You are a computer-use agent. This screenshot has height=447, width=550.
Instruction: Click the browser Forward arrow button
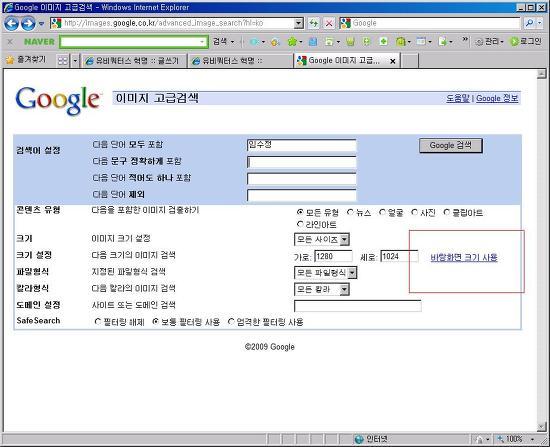pyautogui.click(x=28, y=24)
